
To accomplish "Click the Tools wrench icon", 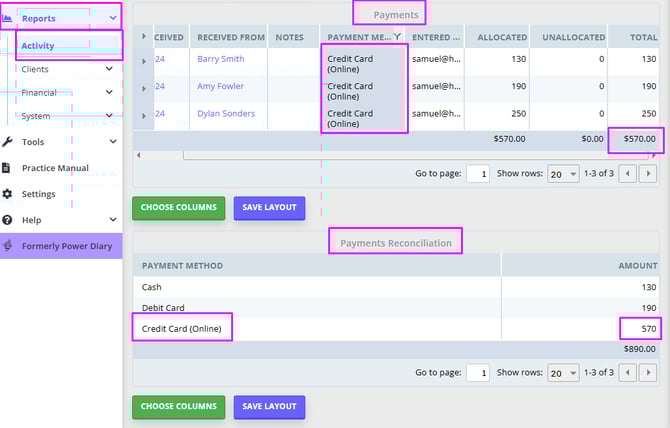I will 8,142.
